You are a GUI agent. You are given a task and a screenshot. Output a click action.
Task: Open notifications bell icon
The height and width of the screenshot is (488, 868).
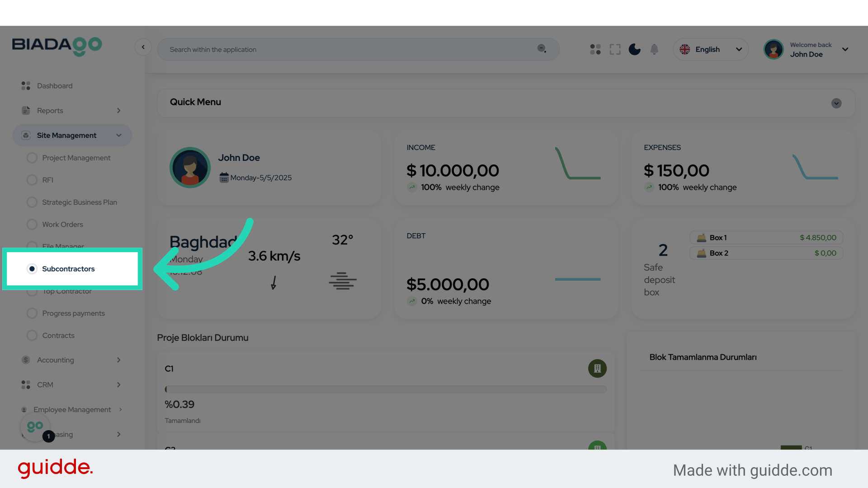pos(654,49)
